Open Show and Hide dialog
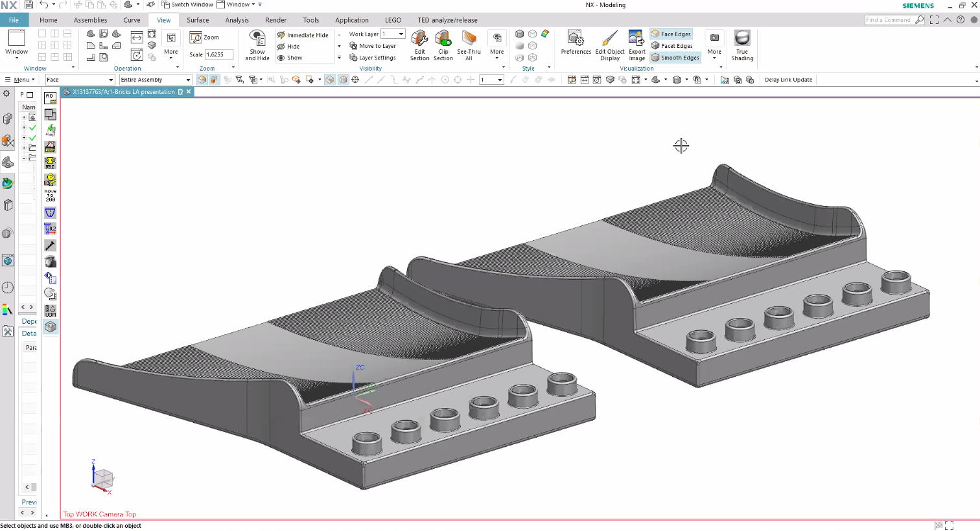 click(x=257, y=45)
